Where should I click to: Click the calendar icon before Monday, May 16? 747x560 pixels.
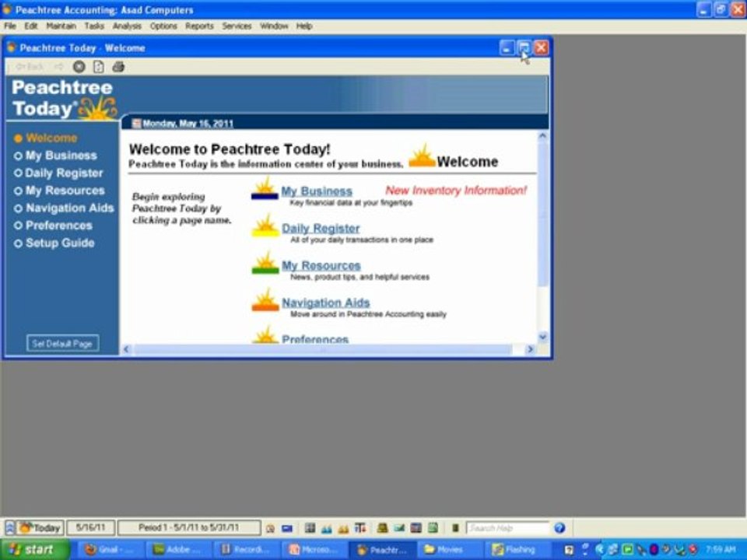point(136,124)
